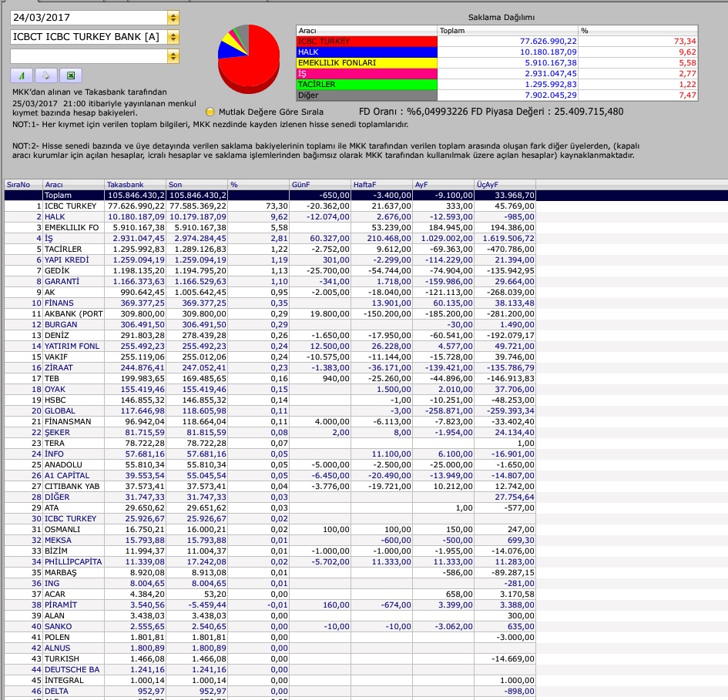
Task: Select the 'OSMANLI' row name
Action: [62, 529]
